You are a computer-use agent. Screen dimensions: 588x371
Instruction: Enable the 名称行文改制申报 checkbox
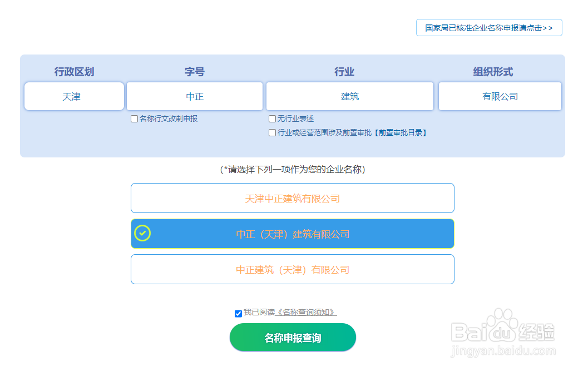[134, 118]
